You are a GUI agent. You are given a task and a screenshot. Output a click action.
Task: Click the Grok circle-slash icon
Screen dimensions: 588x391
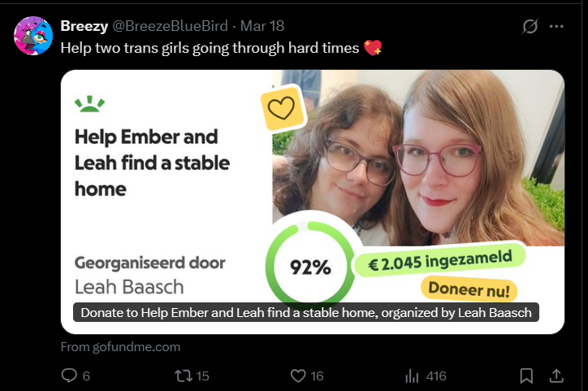[530, 26]
